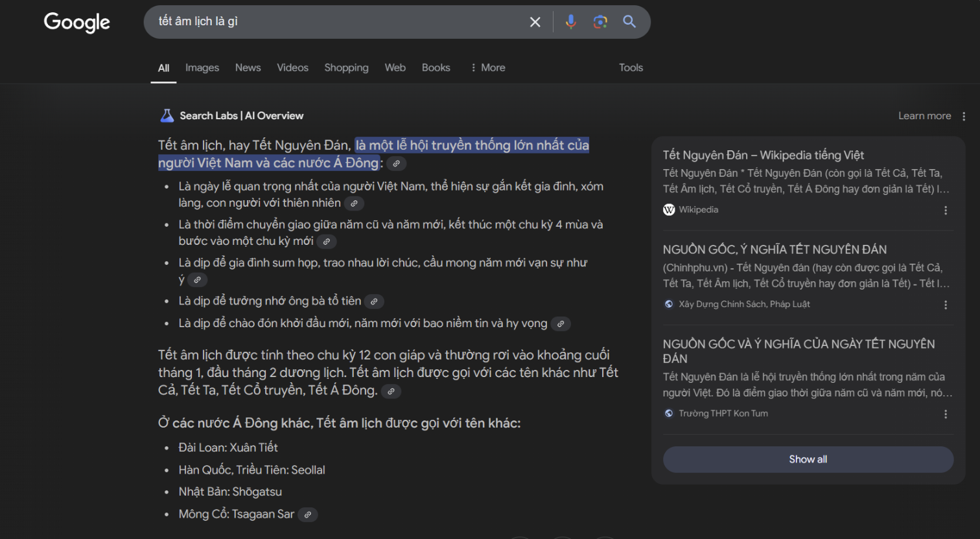Image resolution: width=980 pixels, height=539 pixels.
Task: Switch to the Web tab
Action: click(395, 67)
